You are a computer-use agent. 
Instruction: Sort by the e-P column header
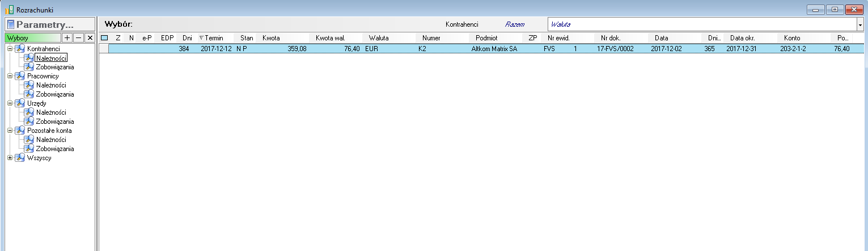pos(147,37)
